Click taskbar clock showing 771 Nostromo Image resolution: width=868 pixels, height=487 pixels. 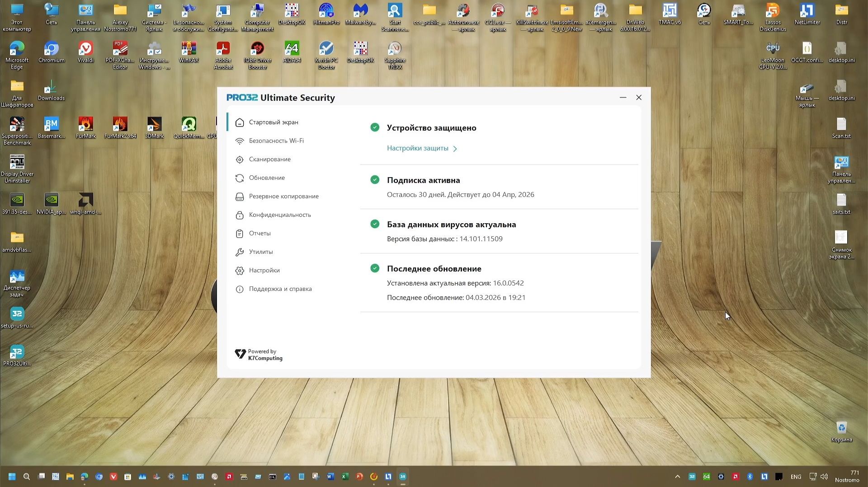click(x=847, y=477)
